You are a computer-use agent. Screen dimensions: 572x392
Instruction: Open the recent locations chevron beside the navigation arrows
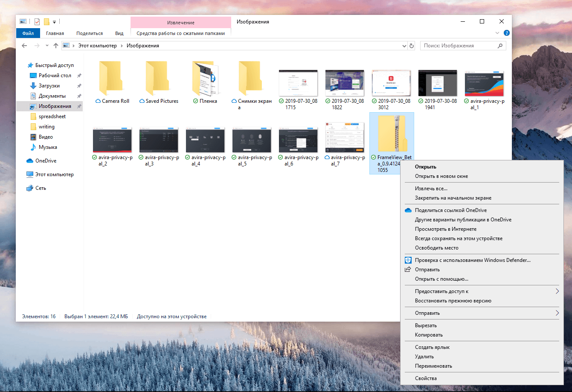click(x=47, y=45)
